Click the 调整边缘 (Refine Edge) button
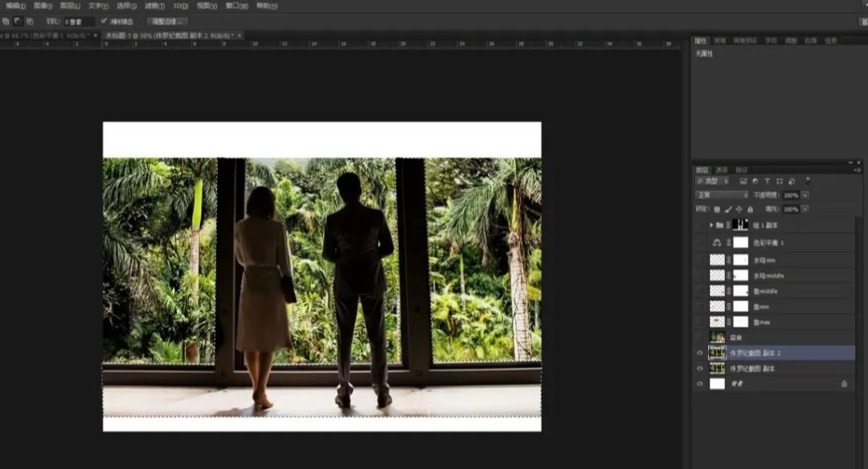Viewport: 868px width, 469px height. coord(168,22)
